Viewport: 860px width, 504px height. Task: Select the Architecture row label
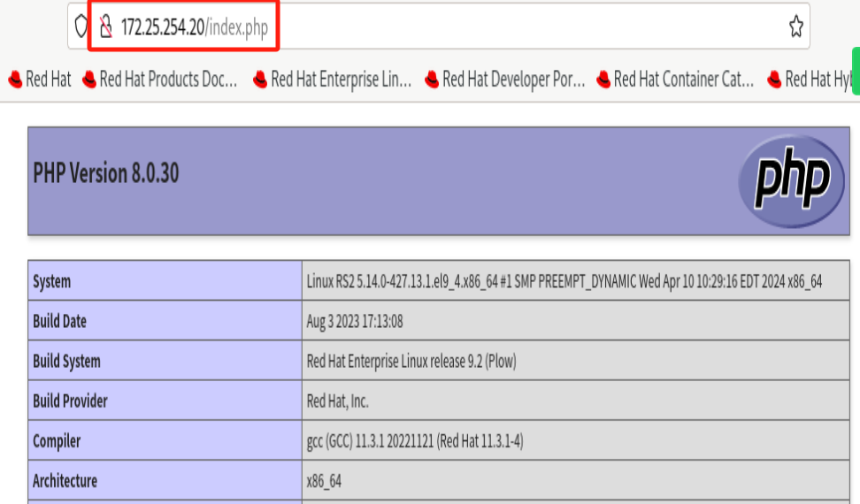point(65,481)
